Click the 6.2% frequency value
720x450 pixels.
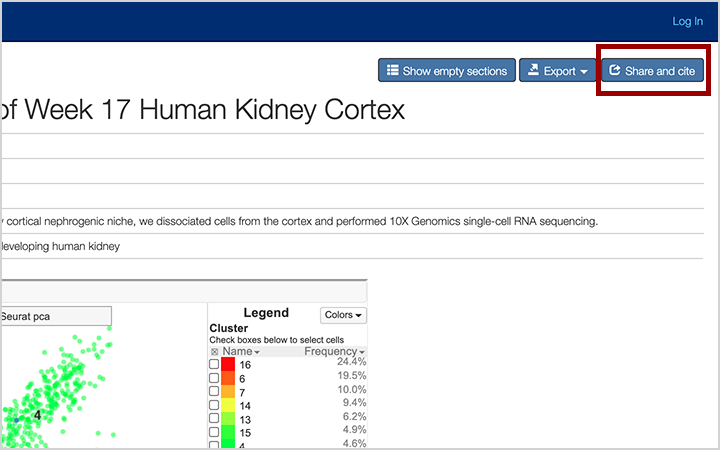point(354,416)
